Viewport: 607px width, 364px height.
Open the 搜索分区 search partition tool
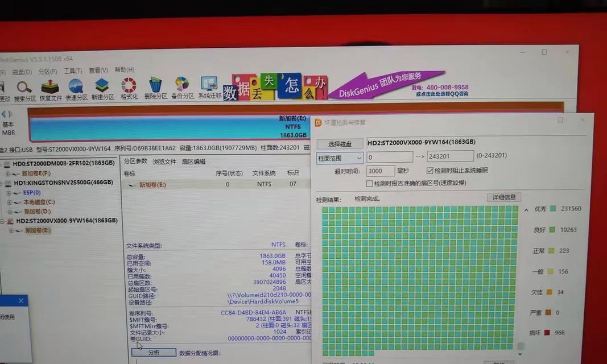pyautogui.click(x=24, y=90)
